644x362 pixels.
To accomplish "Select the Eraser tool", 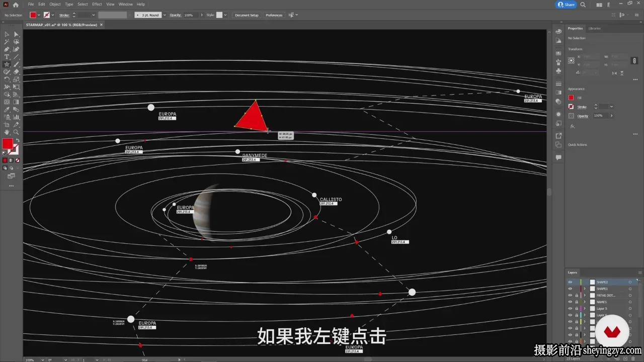I will coord(16,72).
